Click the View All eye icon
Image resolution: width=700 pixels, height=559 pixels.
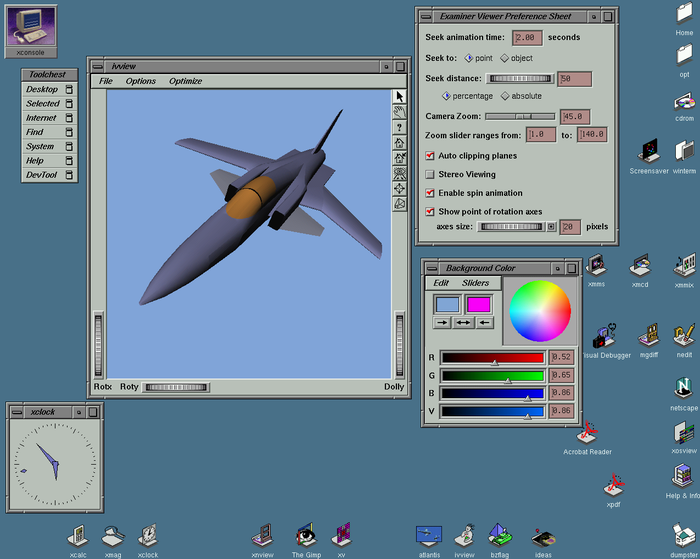pos(399,172)
